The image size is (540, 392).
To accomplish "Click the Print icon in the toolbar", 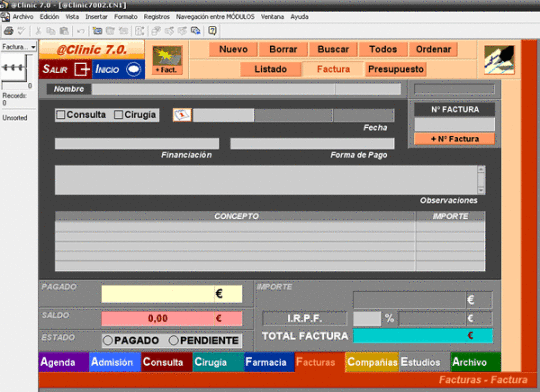I will coord(9,31).
